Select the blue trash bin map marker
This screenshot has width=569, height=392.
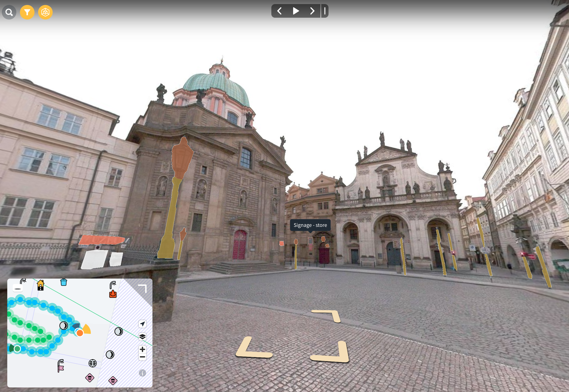[x=64, y=282]
